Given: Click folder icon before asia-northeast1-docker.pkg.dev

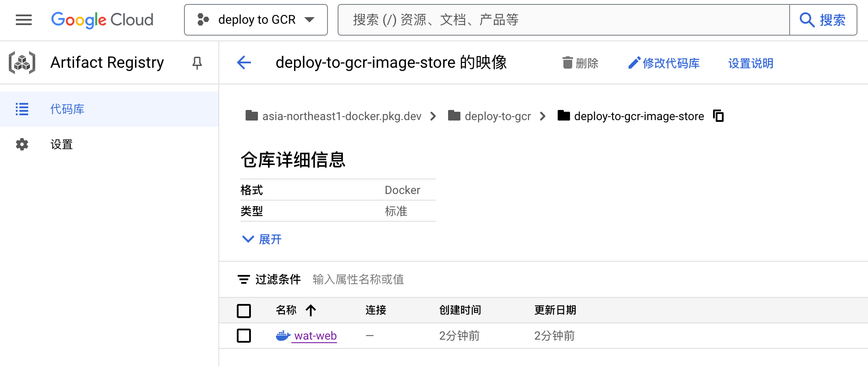Looking at the screenshot, I should coord(252,116).
